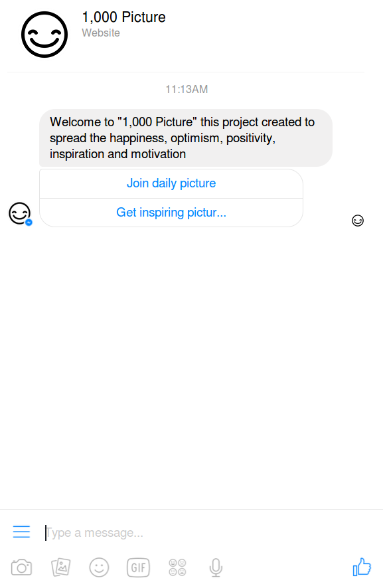Image resolution: width=383 pixels, height=588 pixels.
Task: Open the GIF picker icon
Action: (137, 567)
